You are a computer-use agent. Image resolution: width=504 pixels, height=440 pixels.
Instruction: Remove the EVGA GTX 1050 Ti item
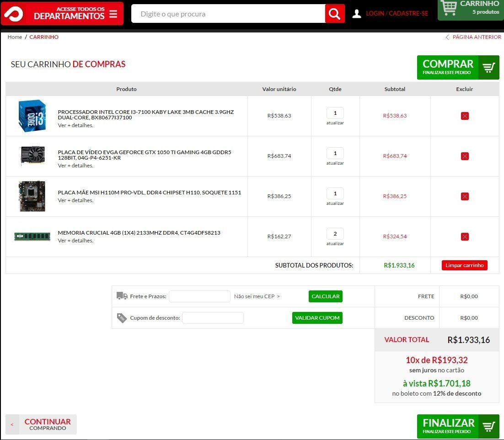(x=465, y=156)
